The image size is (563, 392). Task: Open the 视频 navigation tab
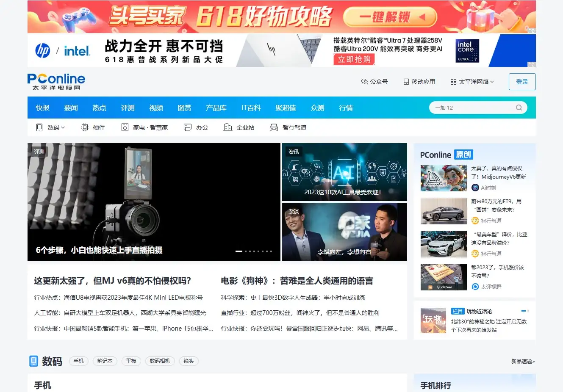pos(156,108)
